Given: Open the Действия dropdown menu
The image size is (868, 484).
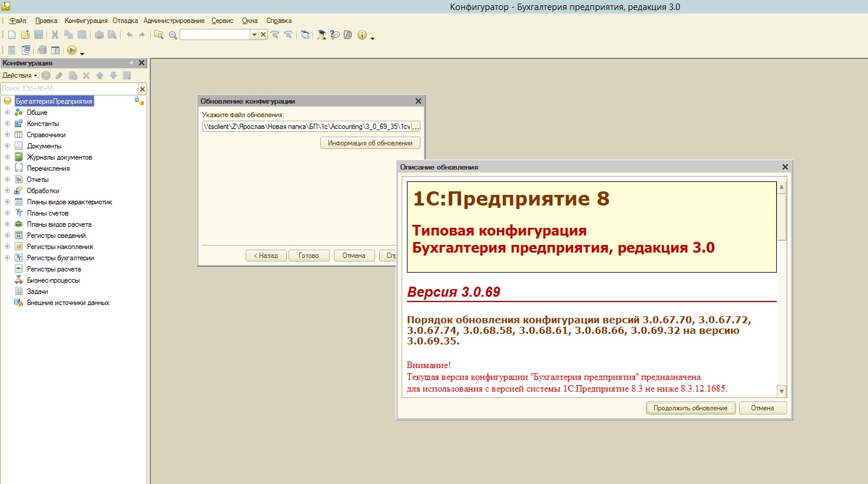Looking at the screenshot, I should (19, 75).
